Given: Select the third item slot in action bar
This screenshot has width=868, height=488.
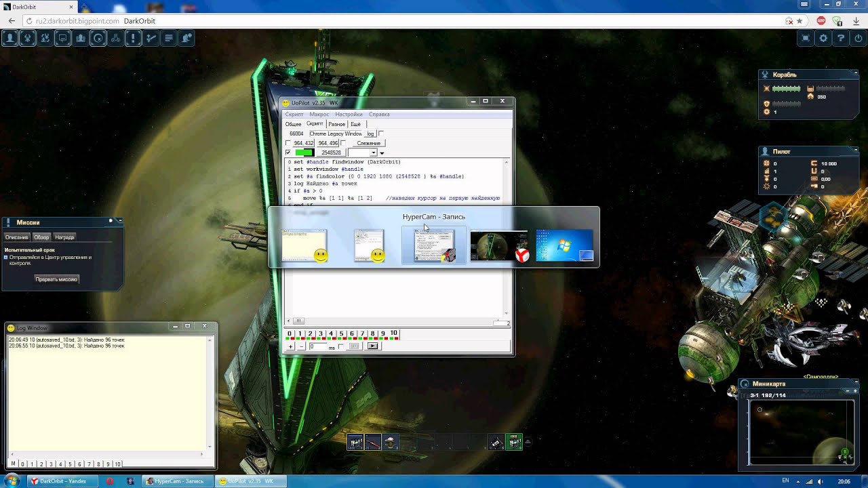Looking at the screenshot, I should click(x=391, y=443).
